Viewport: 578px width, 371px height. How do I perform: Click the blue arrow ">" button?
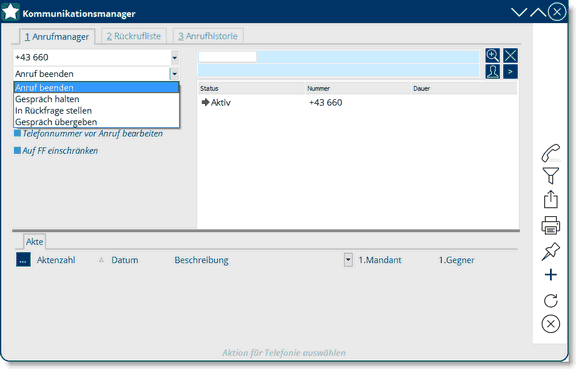[x=511, y=72]
